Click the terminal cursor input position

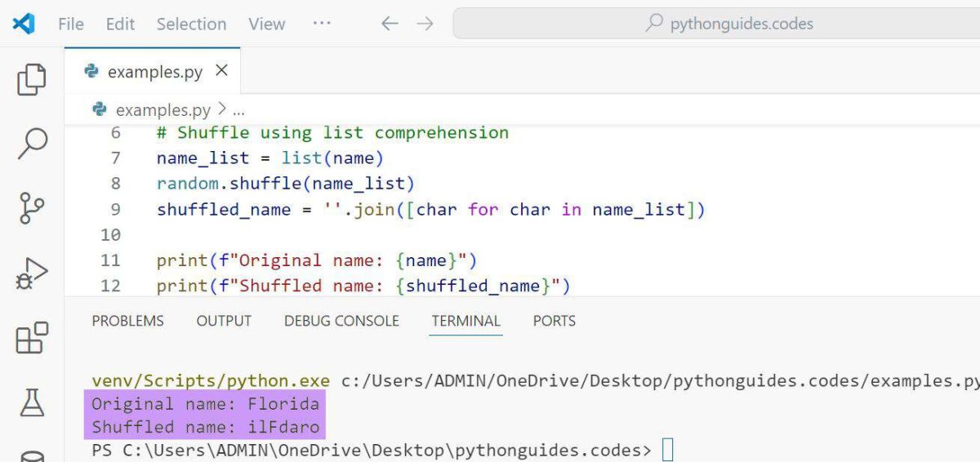point(668,450)
